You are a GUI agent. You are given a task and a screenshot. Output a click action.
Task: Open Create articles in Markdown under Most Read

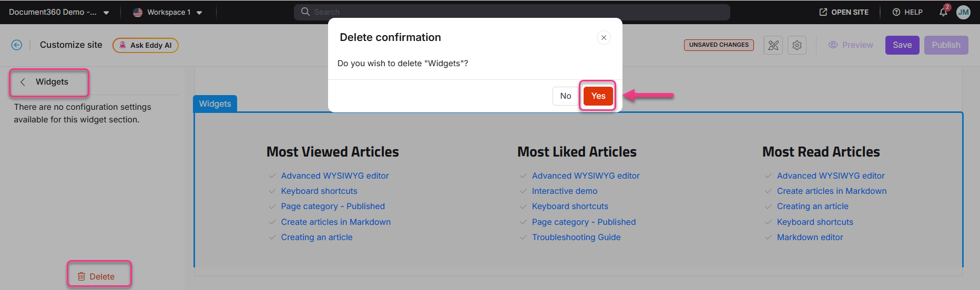[x=832, y=191]
